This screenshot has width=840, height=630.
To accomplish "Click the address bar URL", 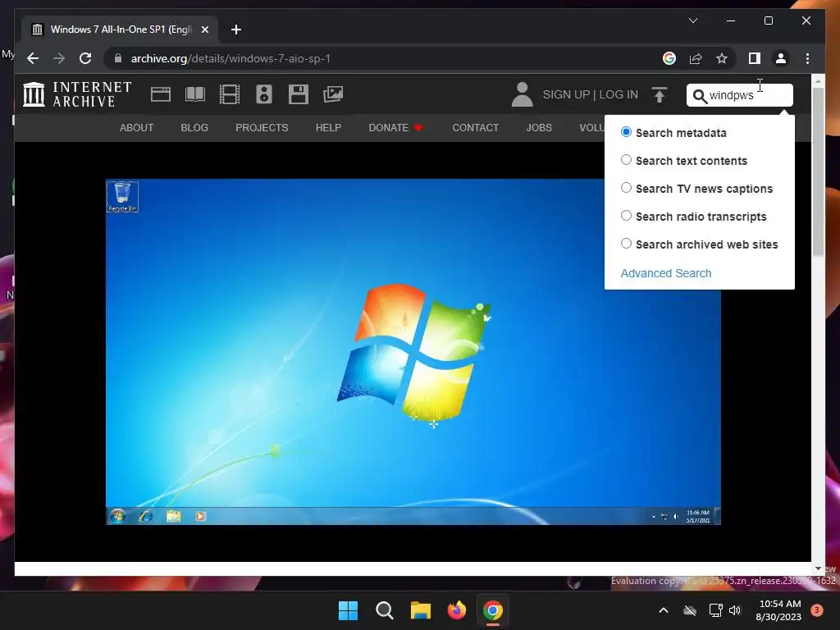I will (231, 58).
